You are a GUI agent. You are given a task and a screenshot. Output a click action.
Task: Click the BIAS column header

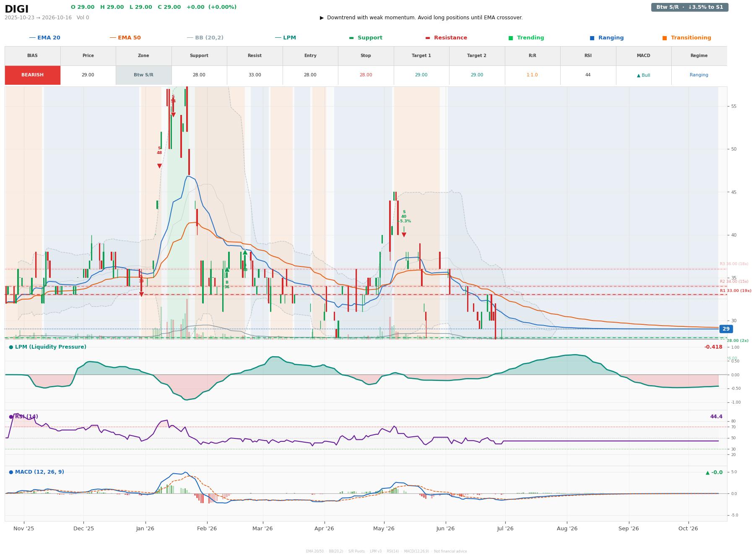coord(33,56)
